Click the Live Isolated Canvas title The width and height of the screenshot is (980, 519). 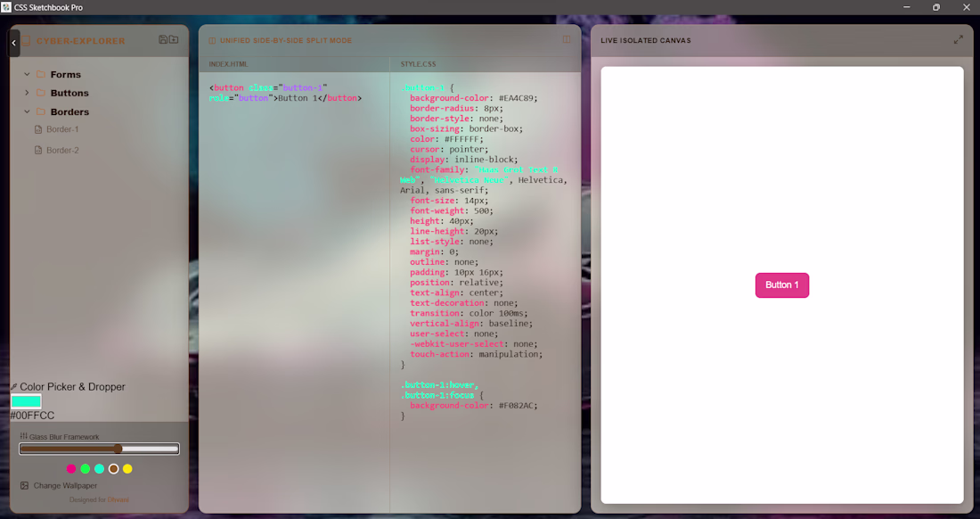click(x=646, y=41)
